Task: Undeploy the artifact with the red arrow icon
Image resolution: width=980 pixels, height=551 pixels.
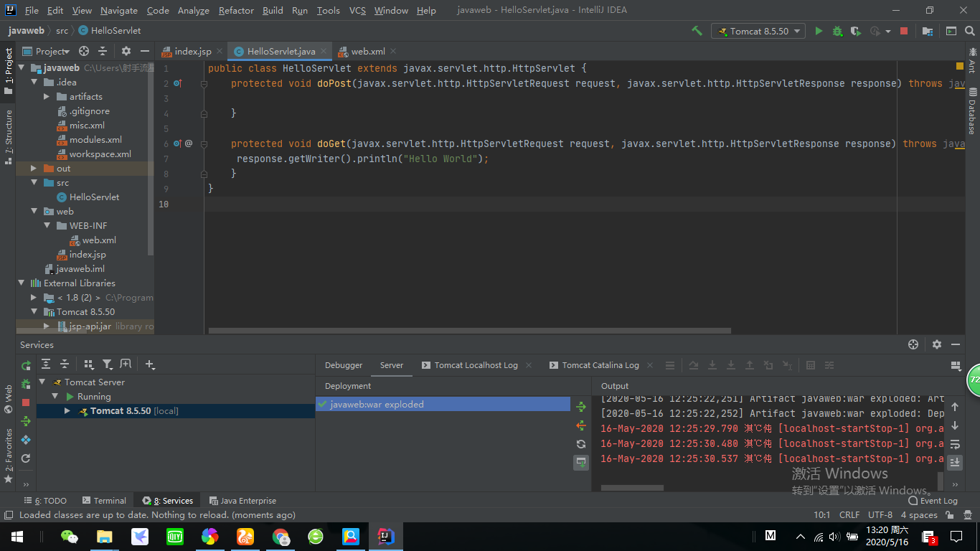Action: 581,425
